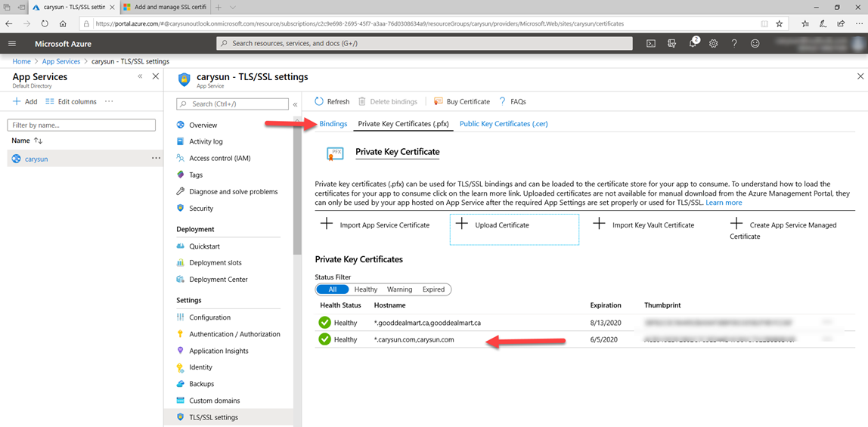Collapse the App Services panel
Viewport: 868px width, 427px height.
[140, 76]
